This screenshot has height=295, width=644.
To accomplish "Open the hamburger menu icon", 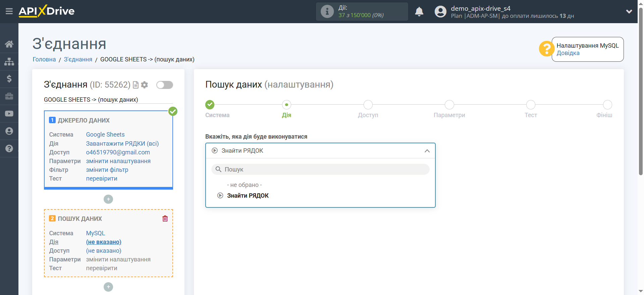I will click(9, 11).
